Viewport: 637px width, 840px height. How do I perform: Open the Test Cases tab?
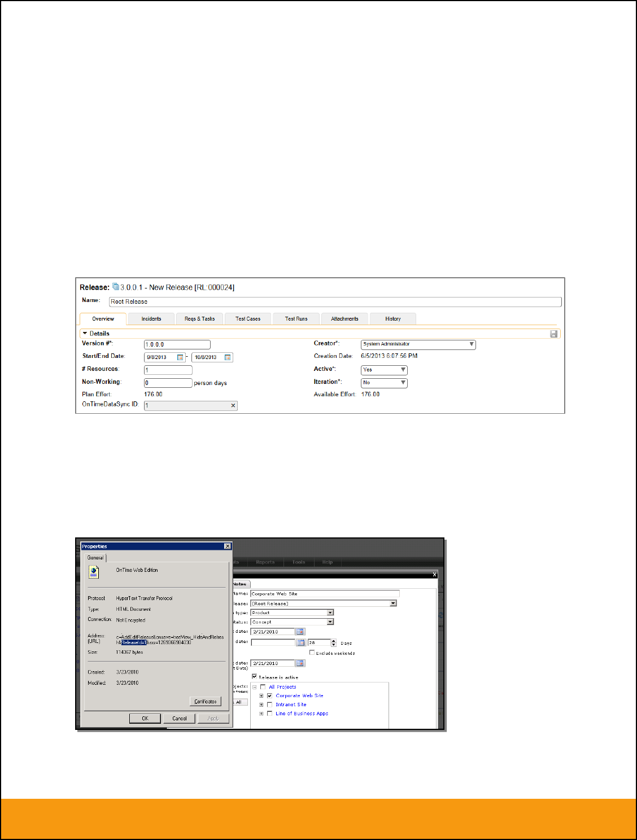click(x=248, y=319)
